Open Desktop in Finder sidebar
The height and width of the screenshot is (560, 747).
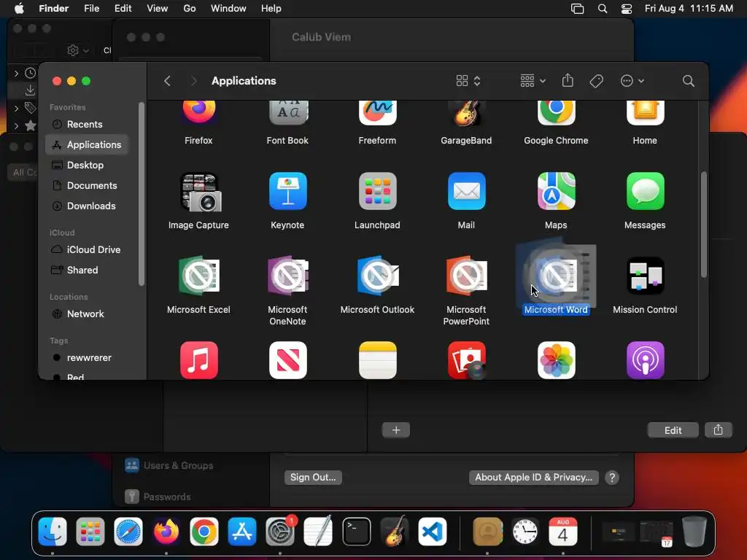click(x=87, y=166)
